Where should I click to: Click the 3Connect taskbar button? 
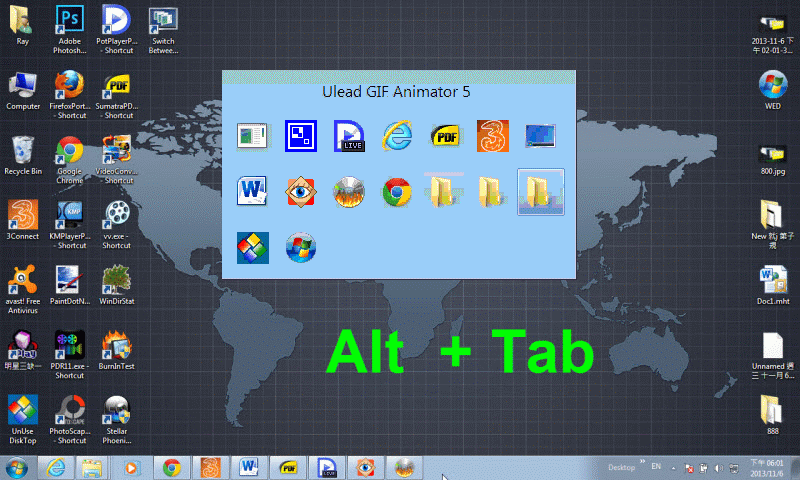click(x=210, y=468)
